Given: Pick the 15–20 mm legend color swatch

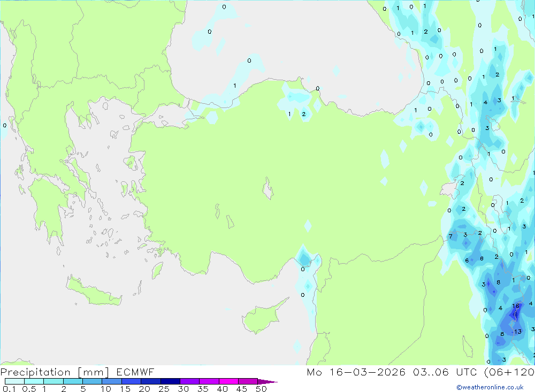Looking at the screenshot, I should point(131,381).
